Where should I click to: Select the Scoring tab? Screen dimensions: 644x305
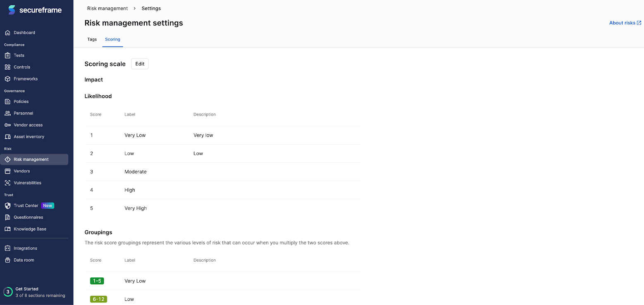(x=112, y=39)
